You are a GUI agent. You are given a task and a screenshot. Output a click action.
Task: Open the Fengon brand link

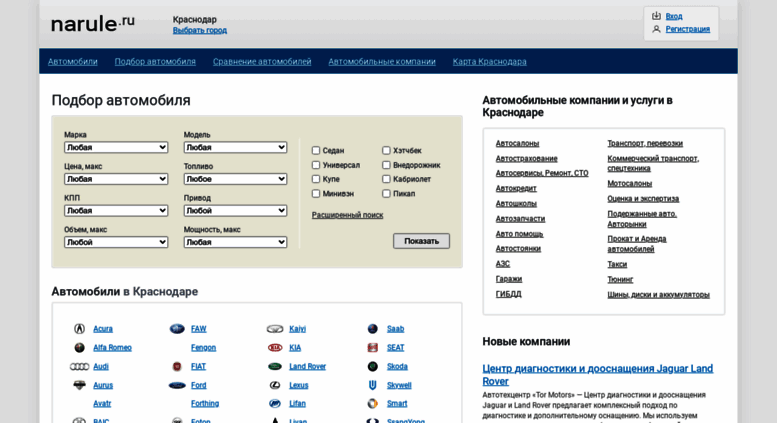[x=204, y=348]
